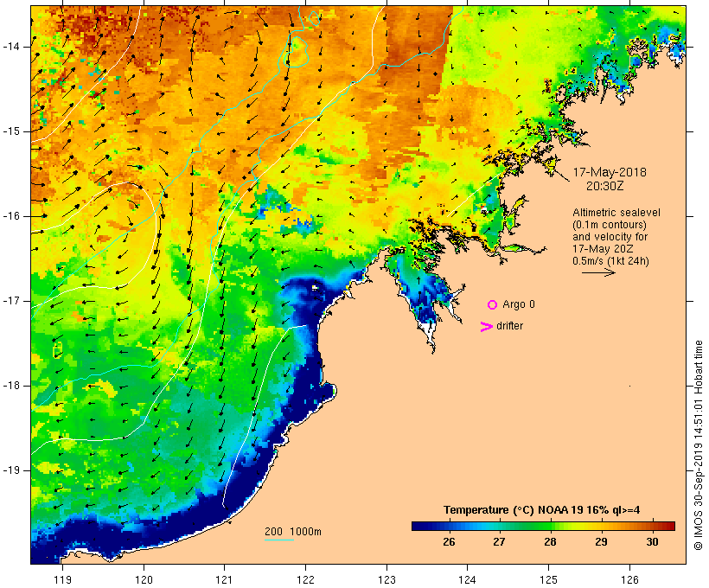Click the longitude axis label 123
Image resolution: width=709 pixels, height=588 pixels.
coord(386,579)
